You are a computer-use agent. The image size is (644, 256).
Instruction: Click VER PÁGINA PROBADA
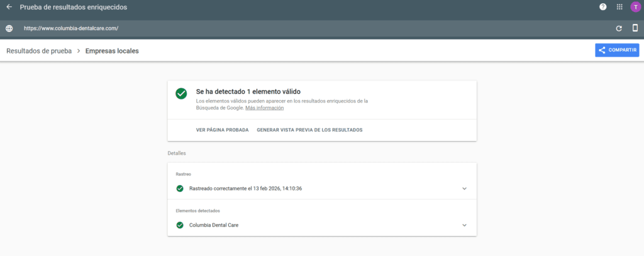pyautogui.click(x=222, y=130)
